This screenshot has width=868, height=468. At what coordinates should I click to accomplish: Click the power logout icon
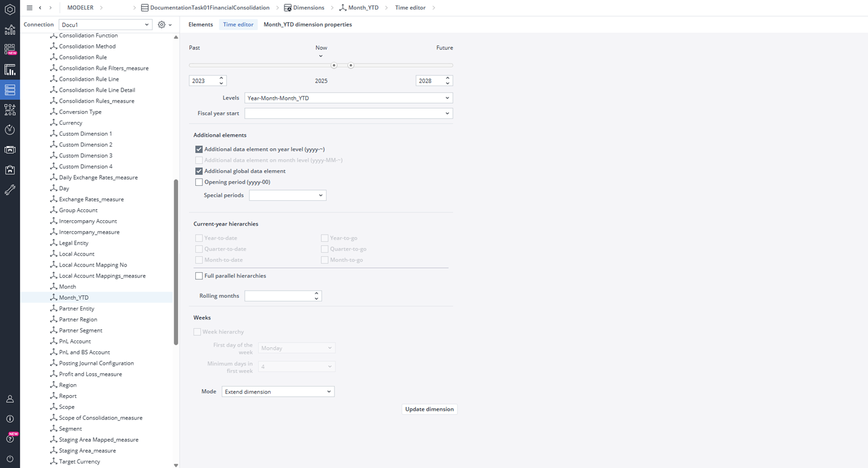pos(10,459)
